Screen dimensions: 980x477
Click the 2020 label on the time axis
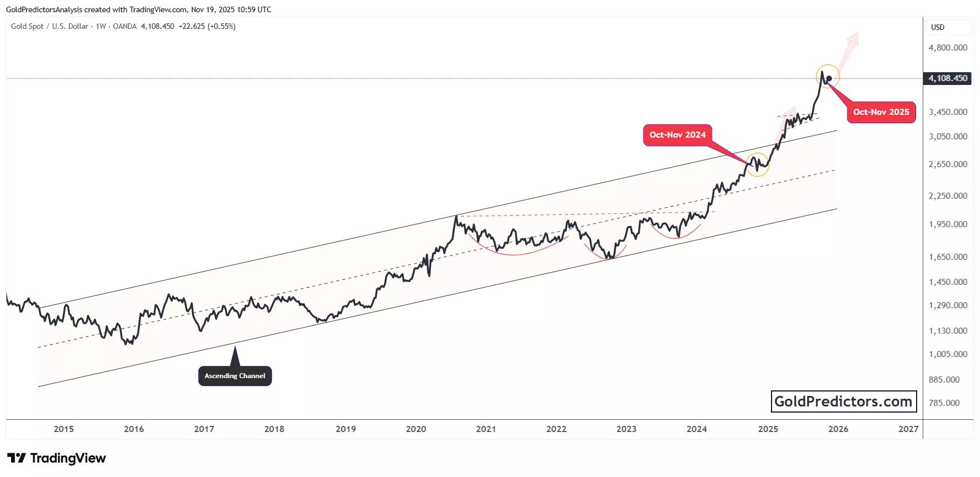(416, 429)
